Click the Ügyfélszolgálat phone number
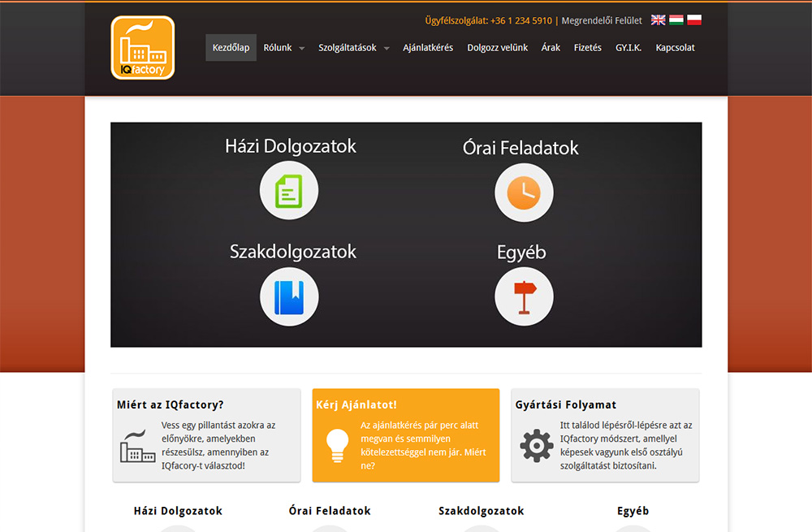Viewport: 812px width, 532px height. click(521, 21)
